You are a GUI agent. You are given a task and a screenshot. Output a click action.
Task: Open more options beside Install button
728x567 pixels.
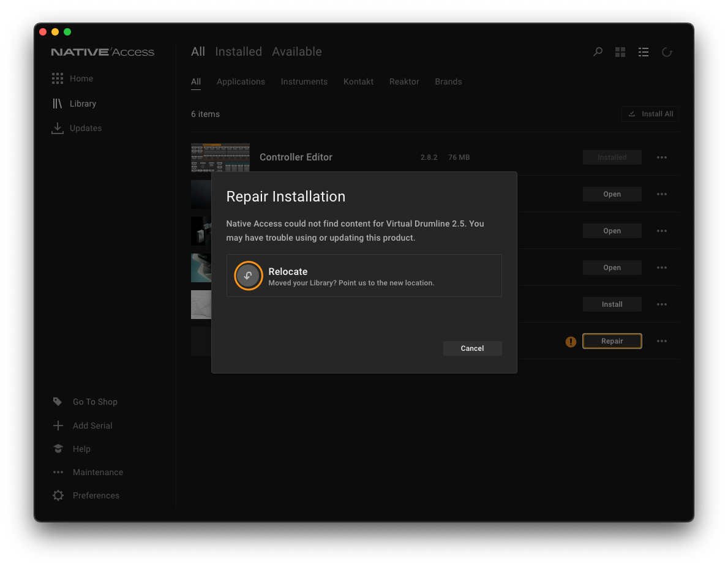pos(662,304)
